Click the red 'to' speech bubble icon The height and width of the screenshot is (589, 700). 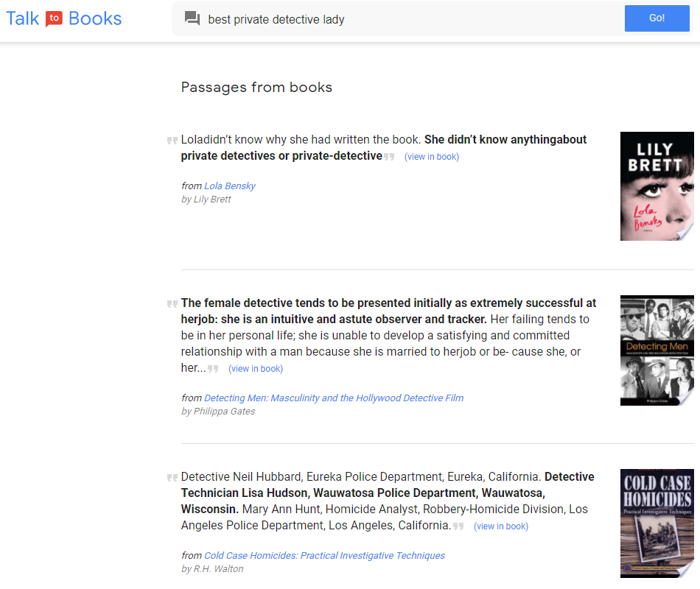[54, 18]
